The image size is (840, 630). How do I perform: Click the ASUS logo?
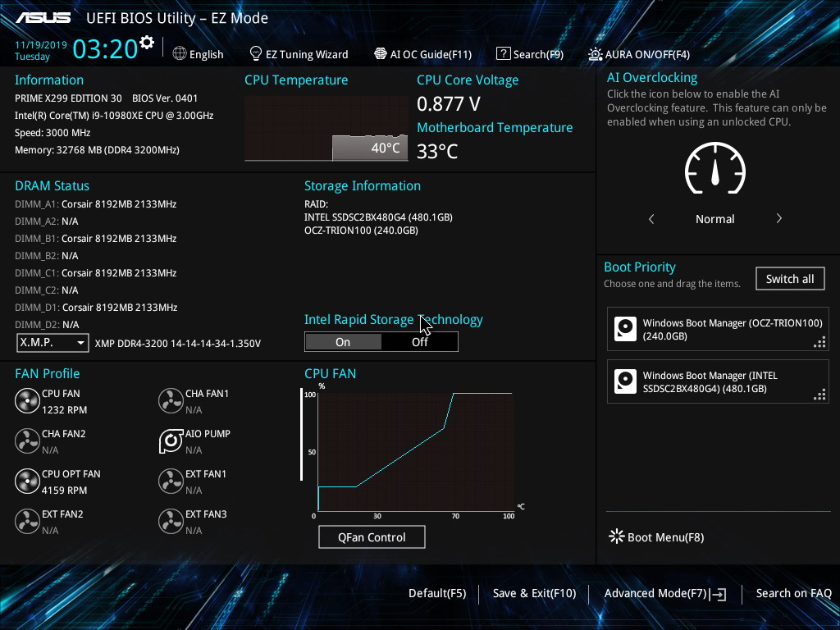43,18
